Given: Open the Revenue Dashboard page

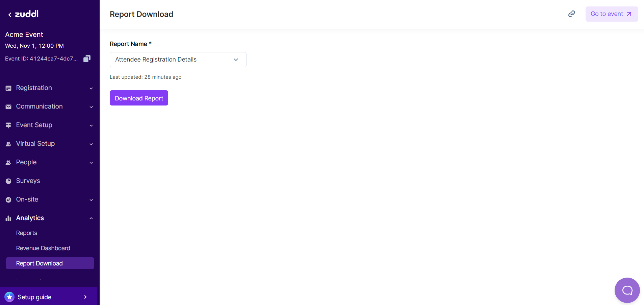Looking at the screenshot, I should pos(43,248).
